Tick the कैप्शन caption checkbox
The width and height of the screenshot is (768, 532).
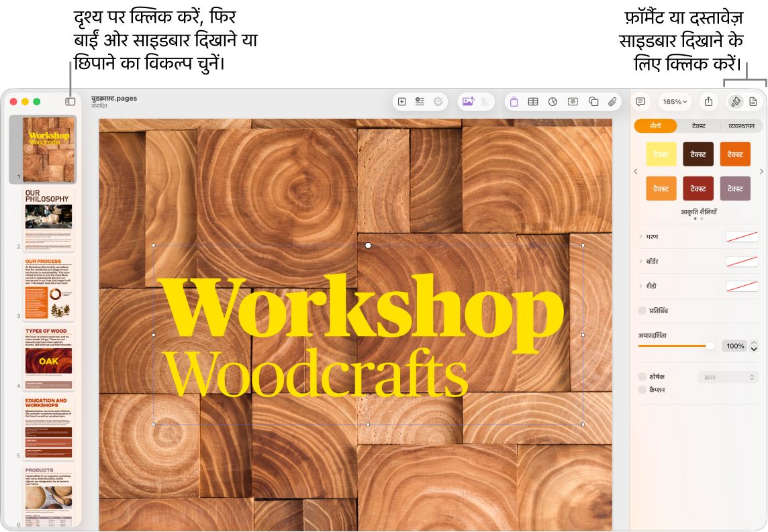[x=642, y=390]
